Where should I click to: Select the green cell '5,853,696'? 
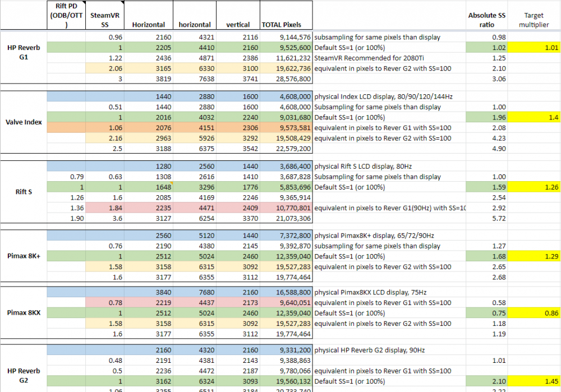[x=286, y=187]
